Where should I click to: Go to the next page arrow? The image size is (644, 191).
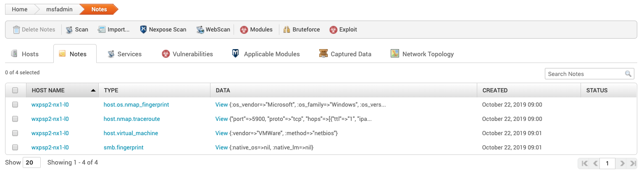click(x=622, y=163)
